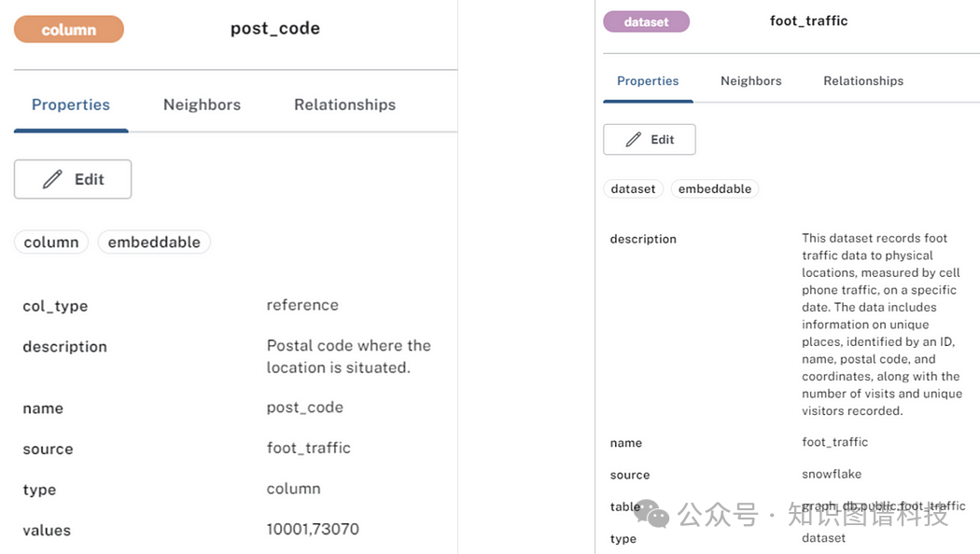Click the dataset label chip

(633, 189)
